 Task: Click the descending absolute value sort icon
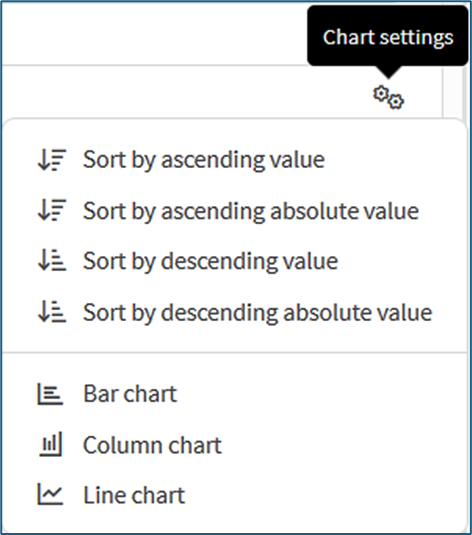click(52, 312)
